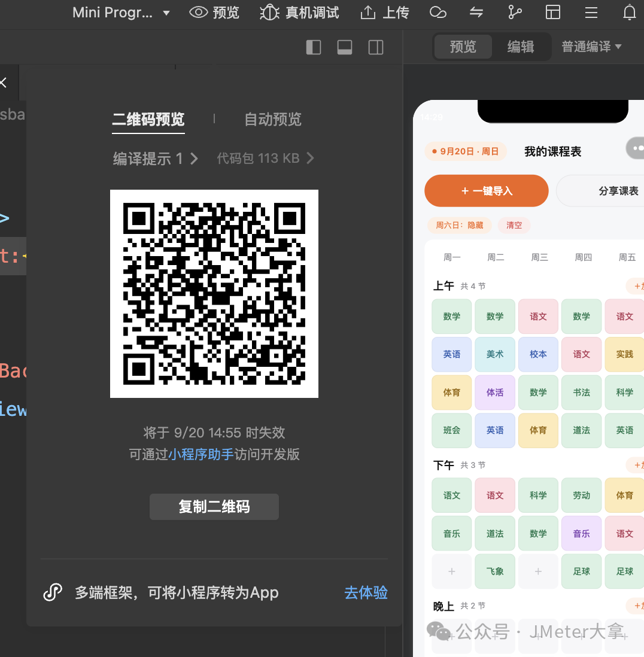Toggle the right split panel icon

[x=376, y=47]
